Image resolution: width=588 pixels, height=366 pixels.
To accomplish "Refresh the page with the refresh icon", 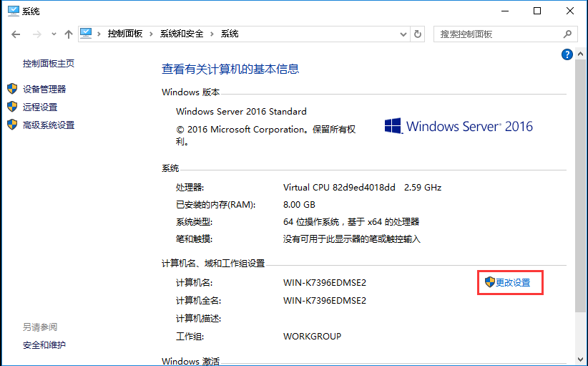I will tap(417, 34).
